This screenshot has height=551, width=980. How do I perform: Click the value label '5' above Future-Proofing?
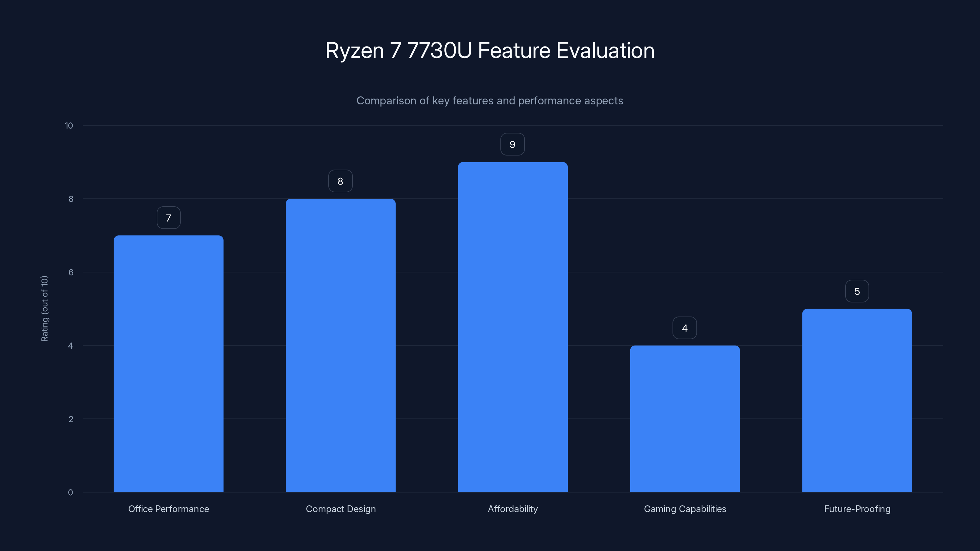857,291
